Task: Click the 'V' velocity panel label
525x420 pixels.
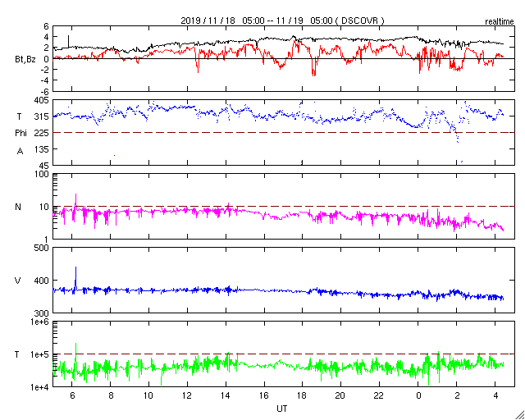Action: click(18, 281)
